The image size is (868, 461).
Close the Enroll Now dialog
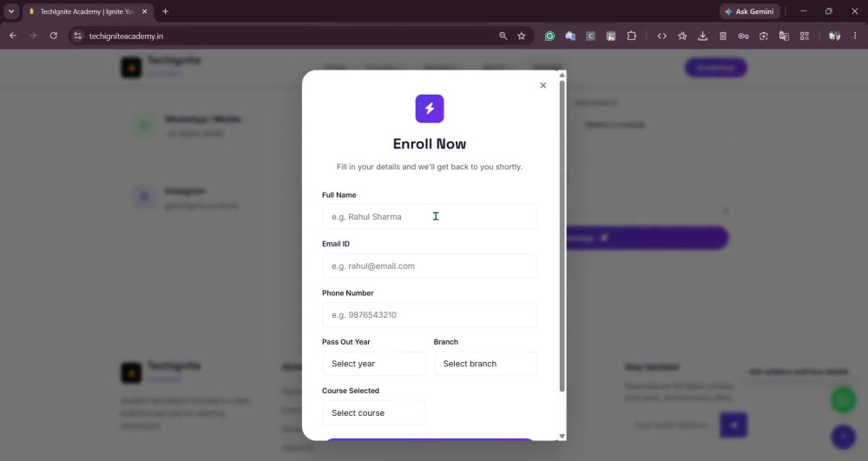(543, 85)
